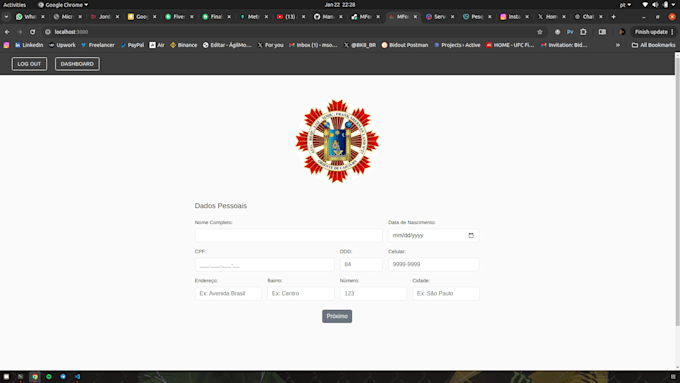Focus the Nome Completo input field
Image resolution: width=680 pixels, height=383 pixels.
pyautogui.click(x=288, y=235)
